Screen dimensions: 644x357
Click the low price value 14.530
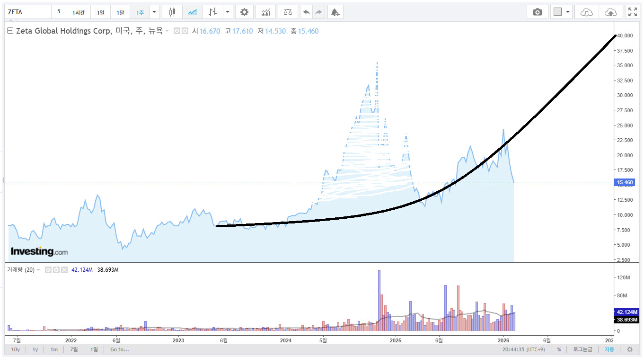(x=275, y=31)
